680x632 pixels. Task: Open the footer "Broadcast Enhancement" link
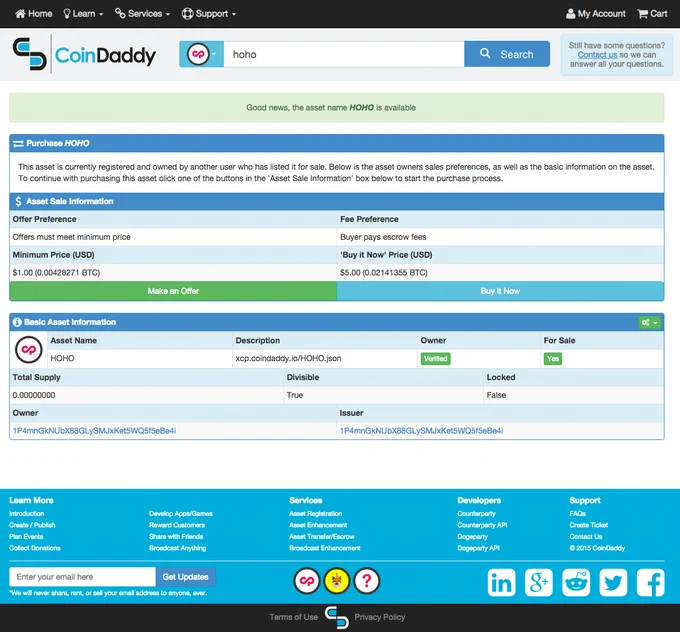[325, 548]
